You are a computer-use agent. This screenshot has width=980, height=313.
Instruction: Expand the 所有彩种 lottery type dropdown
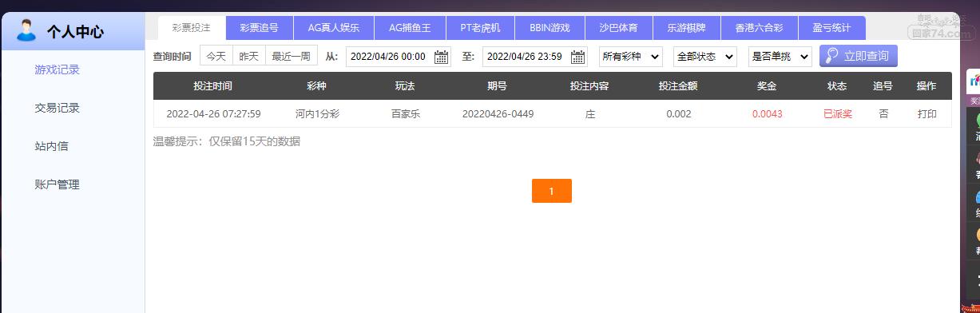(631, 57)
